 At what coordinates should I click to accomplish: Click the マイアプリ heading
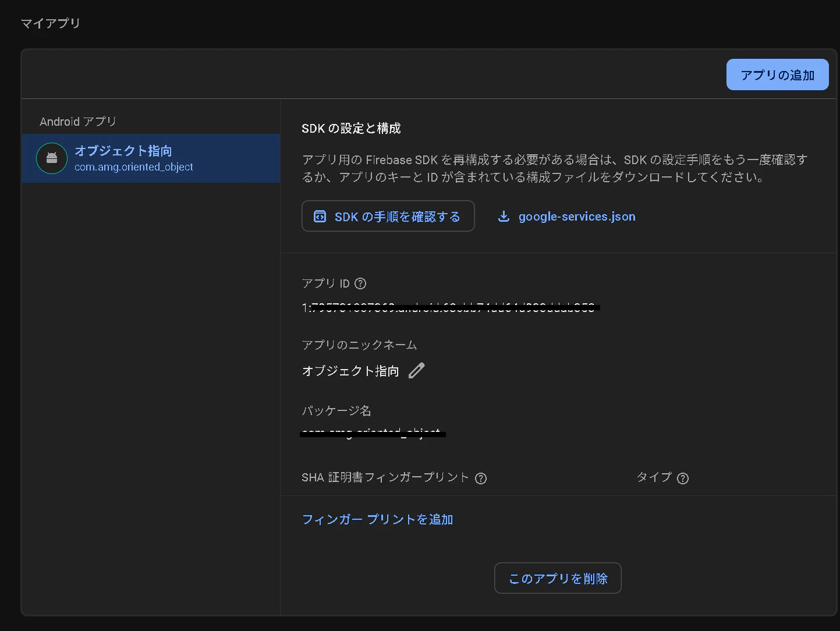click(51, 23)
